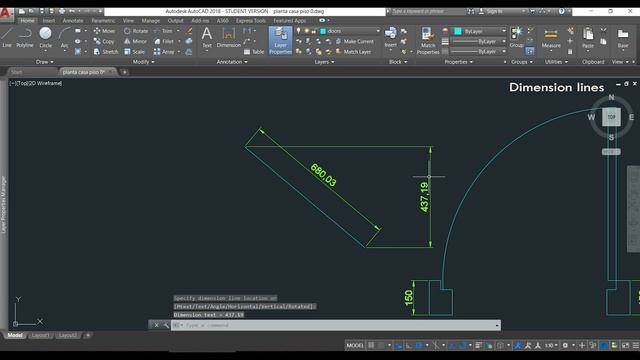The height and width of the screenshot is (360, 640).
Task: Expand the Groups panel
Action: pos(522,62)
